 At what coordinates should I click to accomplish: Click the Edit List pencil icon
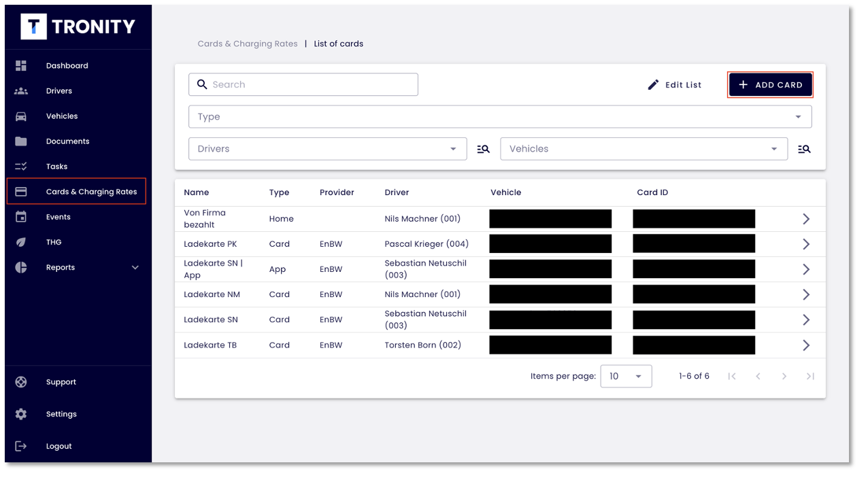pyautogui.click(x=653, y=85)
